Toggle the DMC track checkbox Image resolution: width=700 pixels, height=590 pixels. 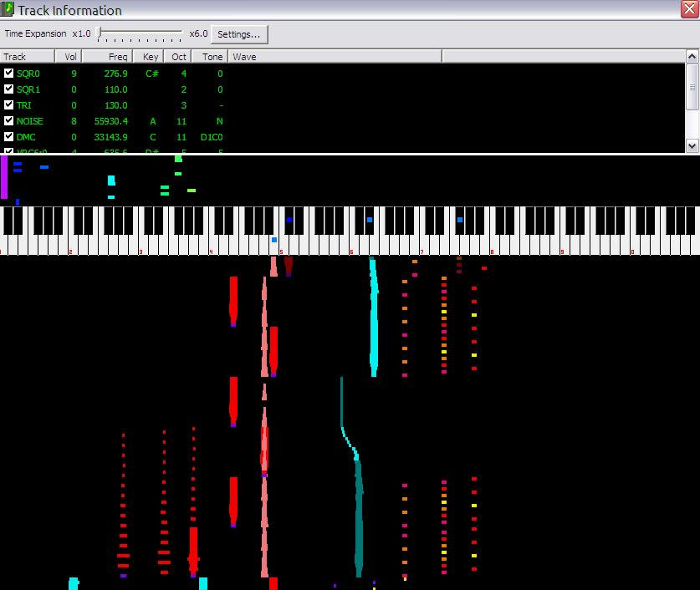pos(9,137)
